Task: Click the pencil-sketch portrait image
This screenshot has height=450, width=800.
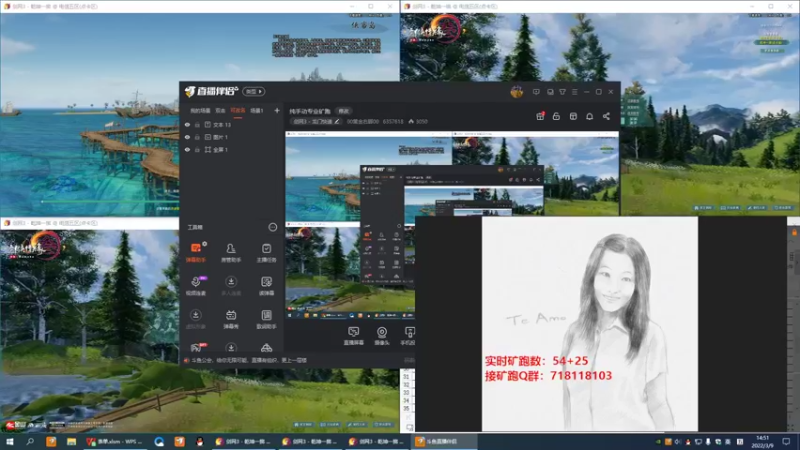Action: tap(590, 324)
